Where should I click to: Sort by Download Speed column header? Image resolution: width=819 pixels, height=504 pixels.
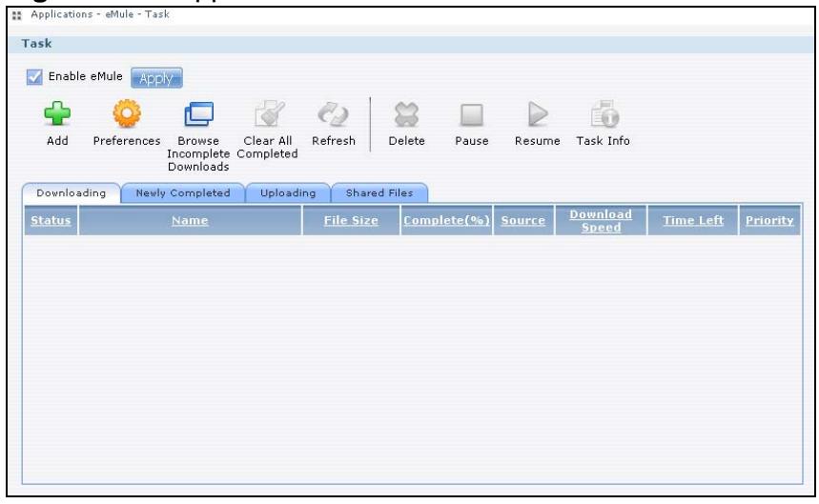[601, 221]
